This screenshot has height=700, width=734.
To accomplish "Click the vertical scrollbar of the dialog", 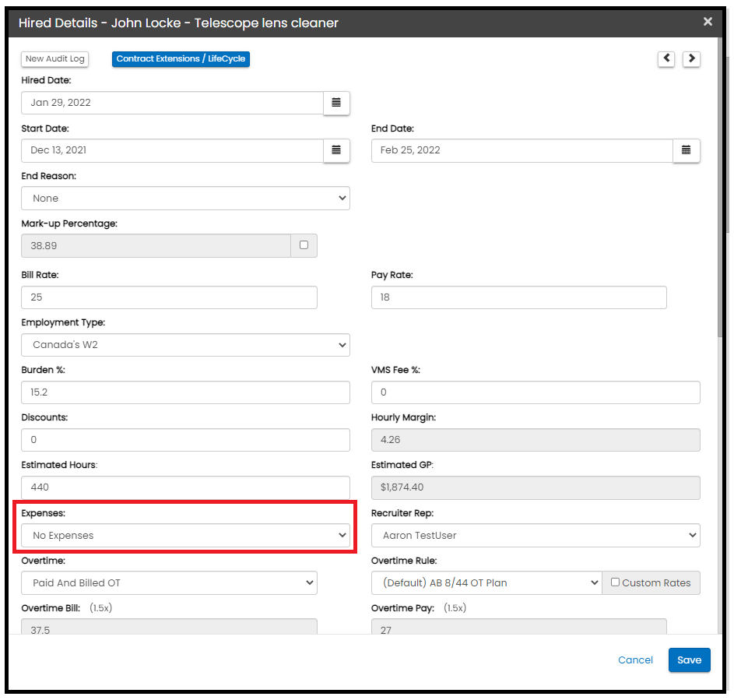I will [x=722, y=188].
